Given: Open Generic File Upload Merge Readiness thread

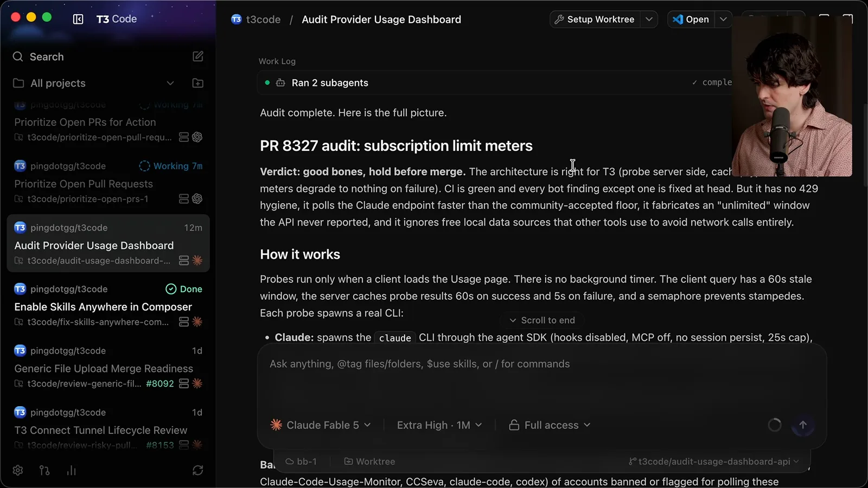Looking at the screenshot, I should pos(108,367).
